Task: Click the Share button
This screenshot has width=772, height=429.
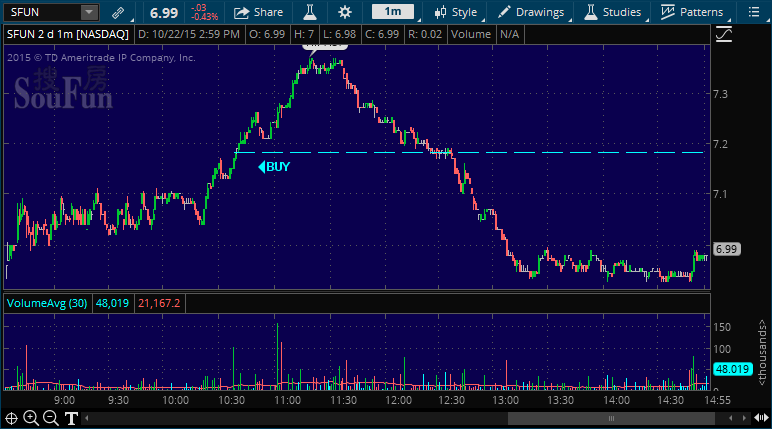Action: (x=258, y=12)
